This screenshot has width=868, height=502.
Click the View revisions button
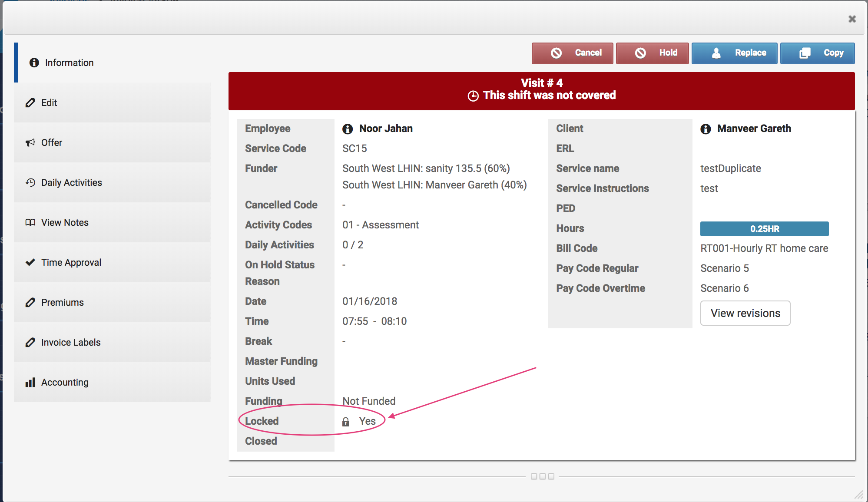[745, 313]
